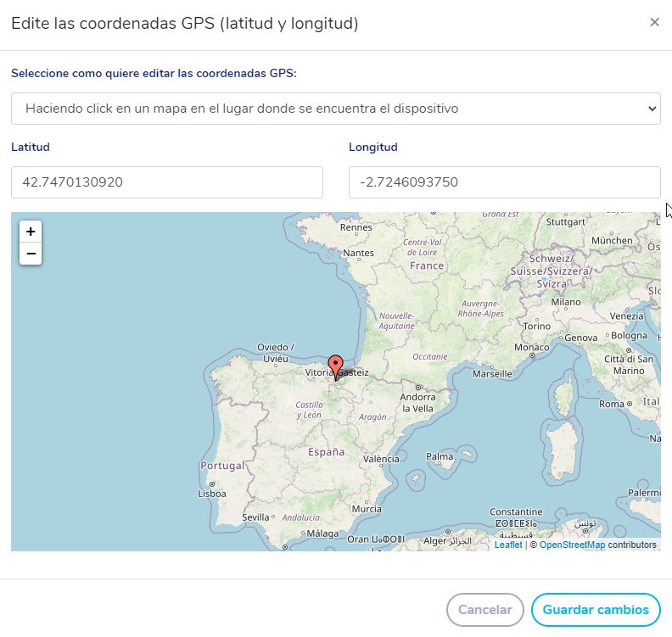The image size is (672, 637).
Task: Close the GPS coordinates dialog
Action: point(654,22)
